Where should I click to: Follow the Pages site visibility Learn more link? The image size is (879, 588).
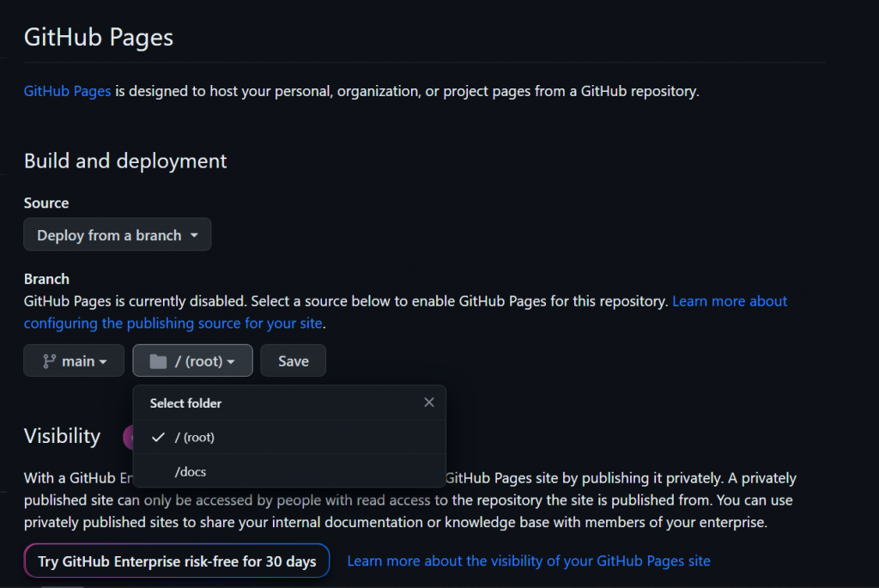(529, 561)
